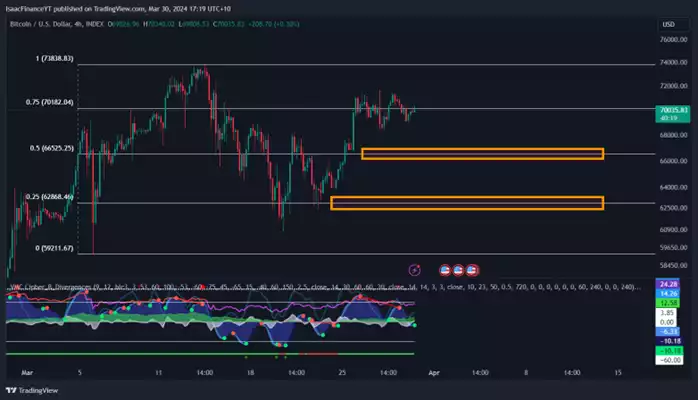Select the Fibonacci level label 0.25 (62868.46)
This screenshot has height=400, width=698.
(49, 197)
